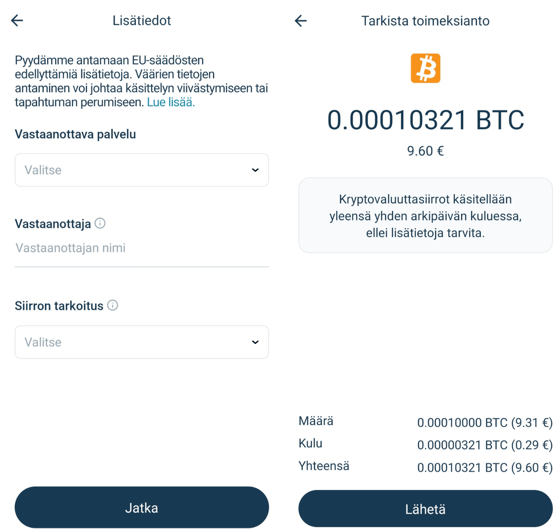Click the Siirron tarkoitus chevron arrow
Image resolution: width=556 pixels, height=529 pixels.
(x=255, y=342)
